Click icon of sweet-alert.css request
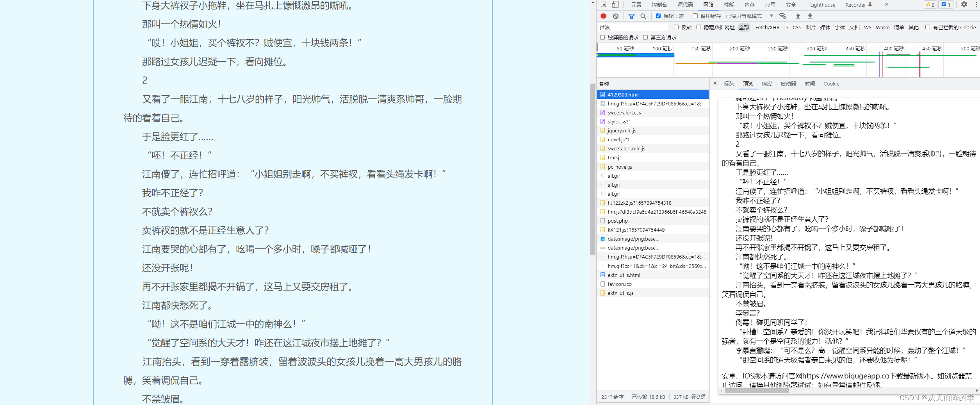This screenshot has width=980, height=405. click(602, 112)
